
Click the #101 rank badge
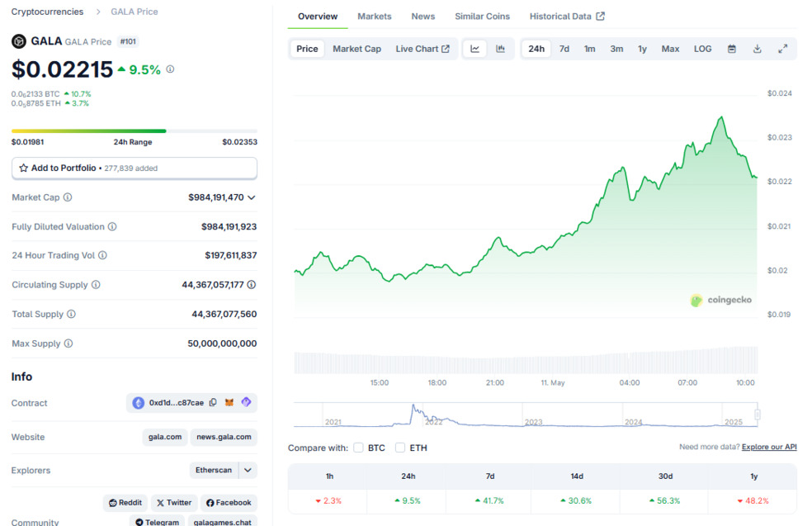pyautogui.click(x=128, y=41)
